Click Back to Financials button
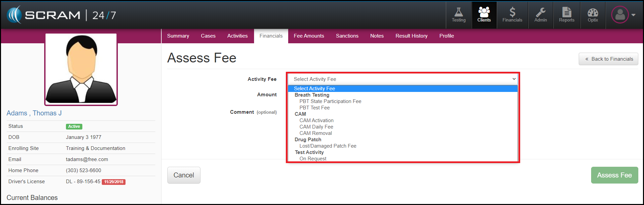 point(608,59)
